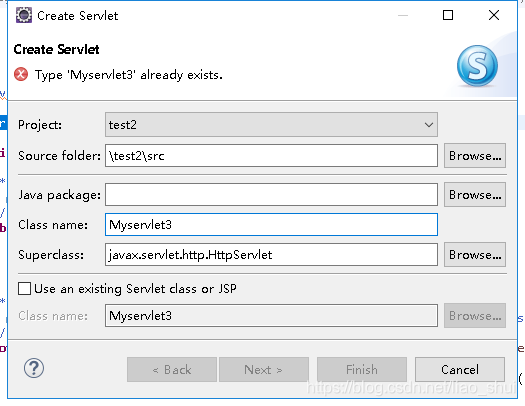Viewport: 525px width, 406px height.
Task: Minimize the Create Servlet dialog
Action: pyautogui.click(x=403, y=15)
